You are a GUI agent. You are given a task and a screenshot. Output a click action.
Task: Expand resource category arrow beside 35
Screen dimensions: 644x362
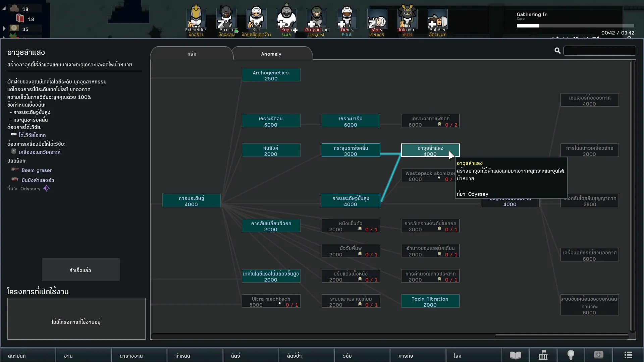(4, 29)
